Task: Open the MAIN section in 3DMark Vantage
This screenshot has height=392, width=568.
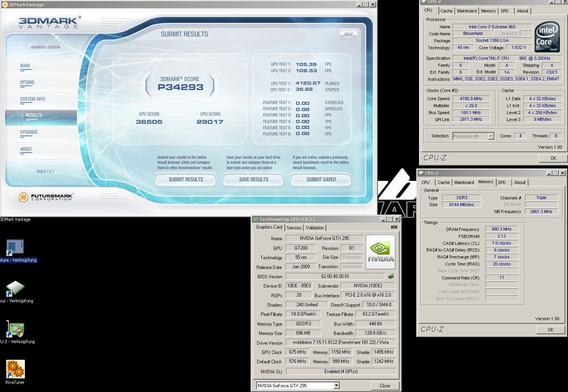Action: (25, 66)
